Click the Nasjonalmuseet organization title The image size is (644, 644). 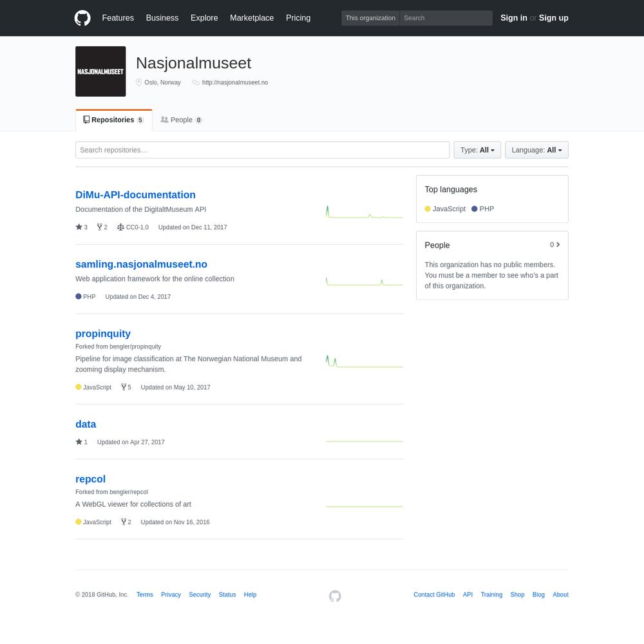tap(193, 63)
